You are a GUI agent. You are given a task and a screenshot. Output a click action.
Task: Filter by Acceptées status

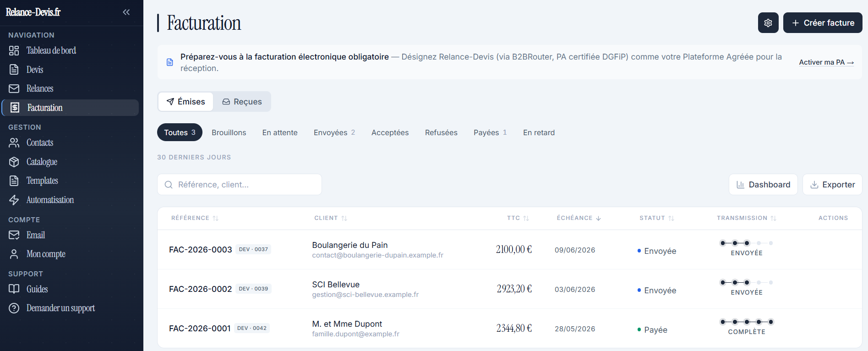pos(390,132)
